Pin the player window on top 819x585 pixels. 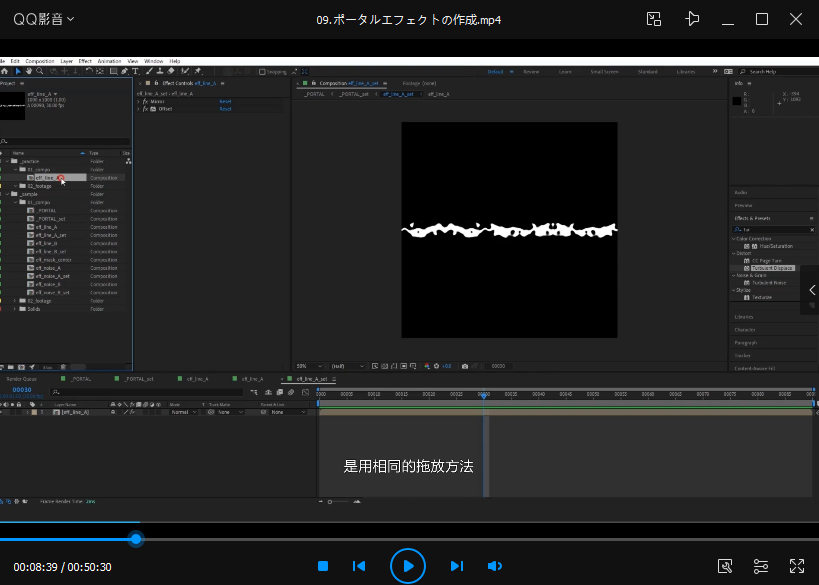pyautogui.click(x=692, y=19)
